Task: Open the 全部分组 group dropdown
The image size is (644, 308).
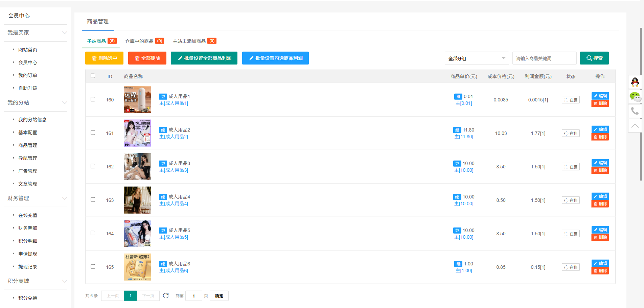Action: pos(477,58)
